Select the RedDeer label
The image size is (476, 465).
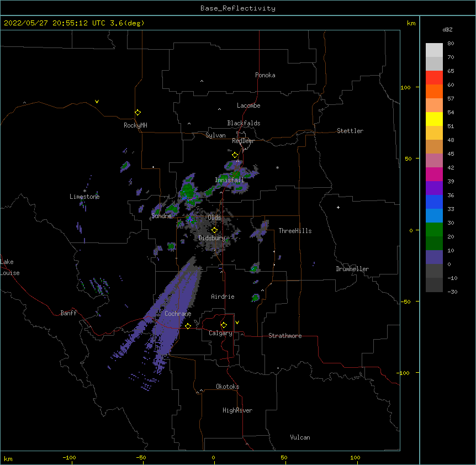tap(243, 141)
